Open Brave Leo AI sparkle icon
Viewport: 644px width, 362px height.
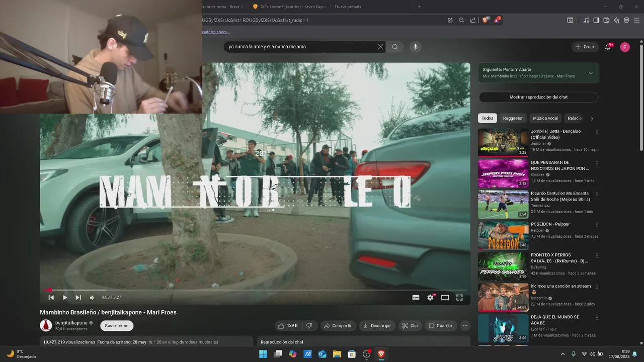pos(616,20)
